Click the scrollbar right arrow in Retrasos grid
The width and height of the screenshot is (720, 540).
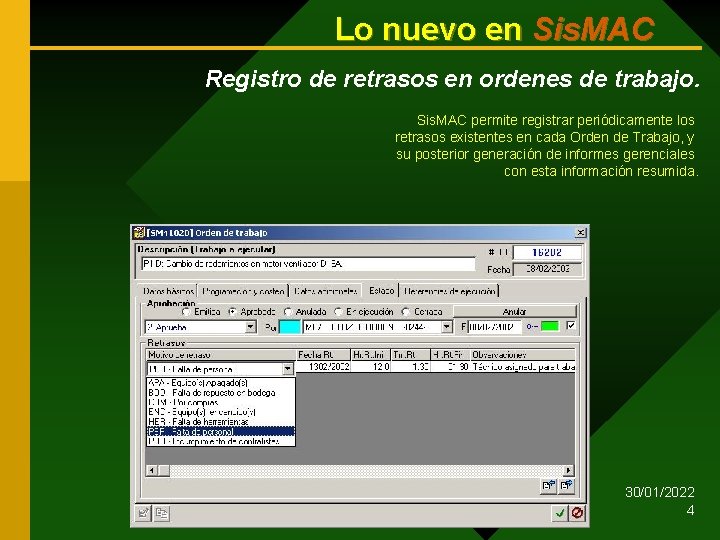click(568, 470)
